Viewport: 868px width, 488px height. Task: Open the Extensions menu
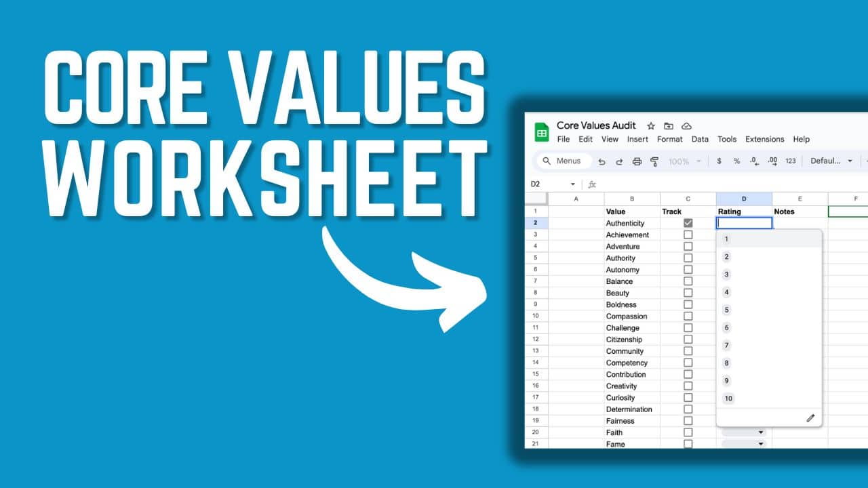click(x=764, y=140)
